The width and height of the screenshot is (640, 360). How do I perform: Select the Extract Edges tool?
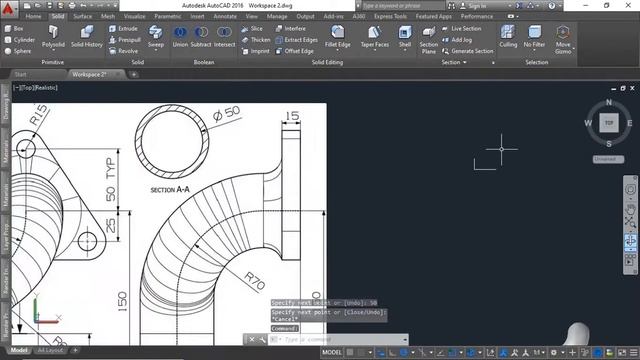coord(296,40)
